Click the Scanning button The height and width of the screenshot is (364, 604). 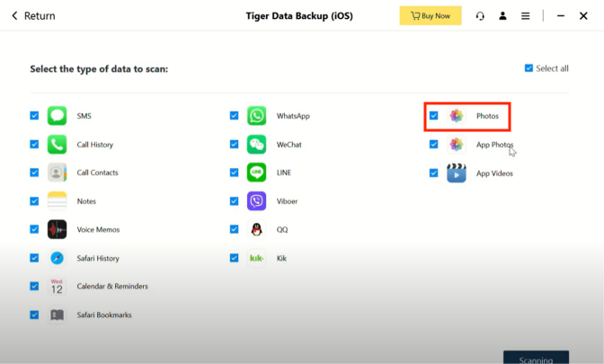[536, 358]
